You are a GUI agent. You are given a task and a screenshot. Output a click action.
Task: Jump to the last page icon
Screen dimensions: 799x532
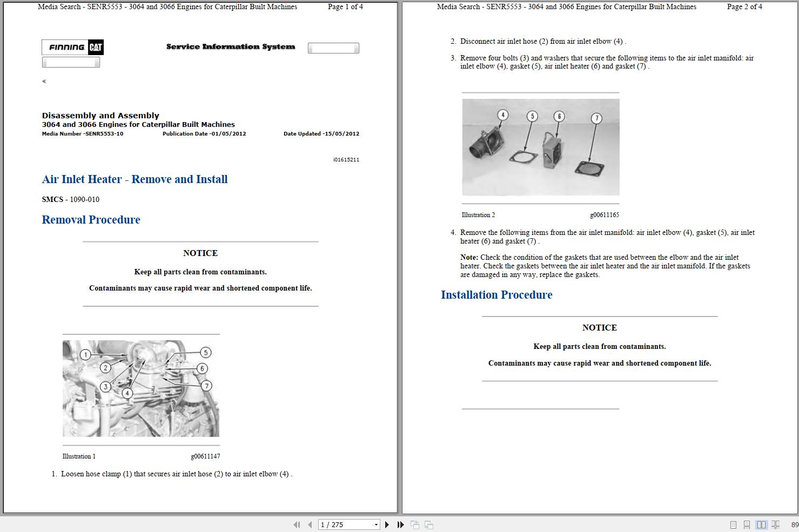(400, 524)
